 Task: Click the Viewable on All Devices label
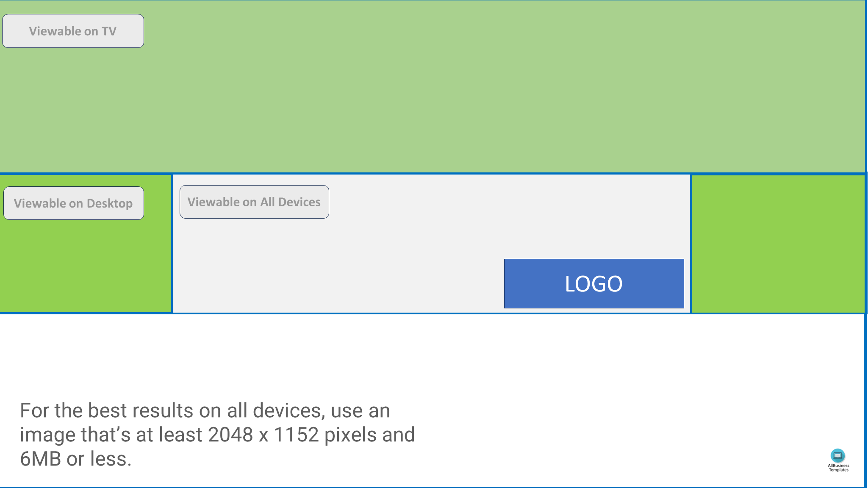[x=254, y=202]
